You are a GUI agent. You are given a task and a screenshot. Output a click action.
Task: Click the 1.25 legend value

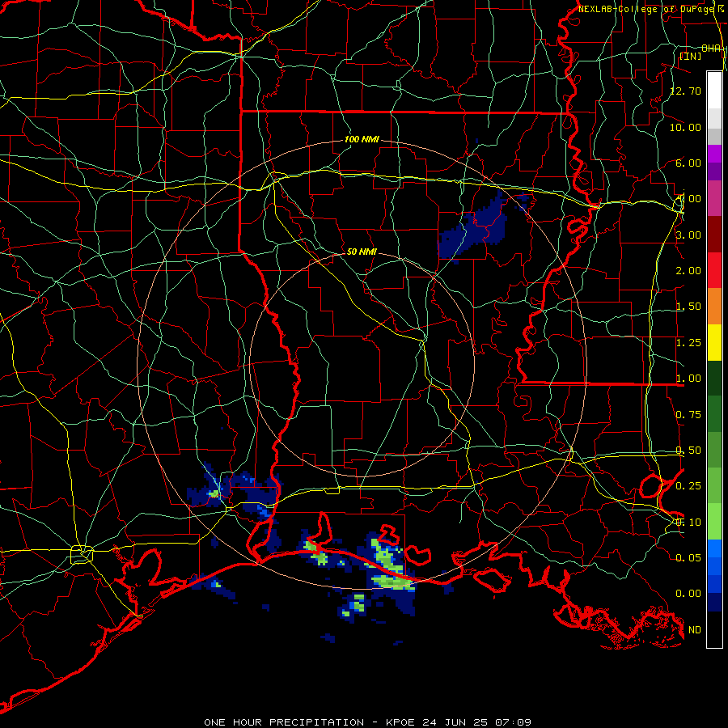coord(688,343)
